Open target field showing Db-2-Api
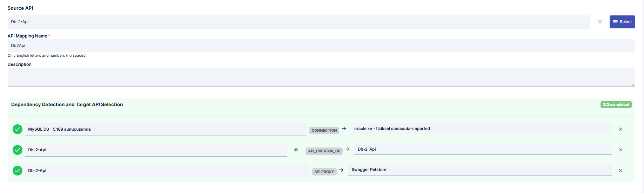Viewport: 644px width, 193px height. coord(483,149)
